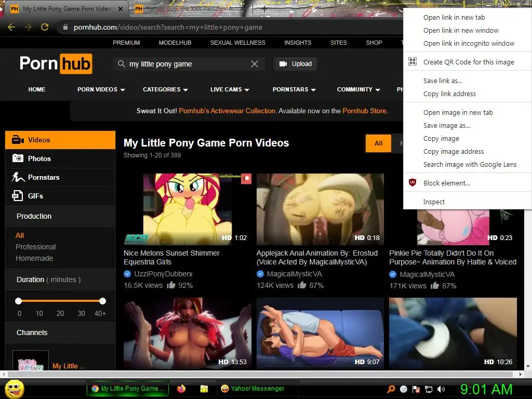
Task: Click the site logo in the header
Action: tap(56, 63)
